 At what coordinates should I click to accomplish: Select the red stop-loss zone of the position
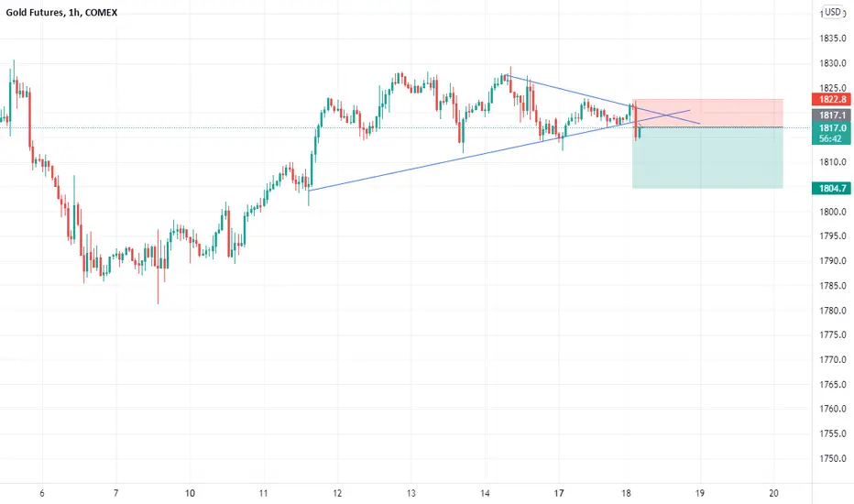point(707,113)
